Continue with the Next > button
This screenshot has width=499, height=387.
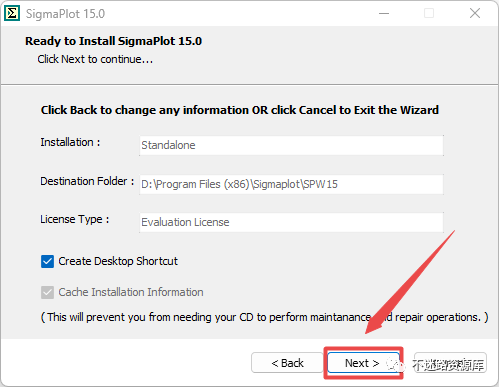[x=363, y=363]
